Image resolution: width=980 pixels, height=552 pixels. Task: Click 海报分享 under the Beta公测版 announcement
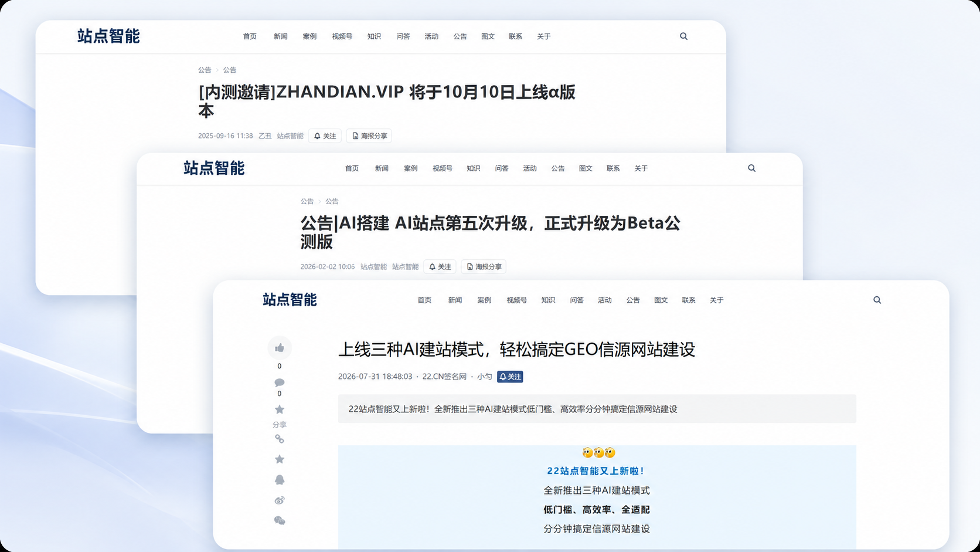tap(484, 267)
